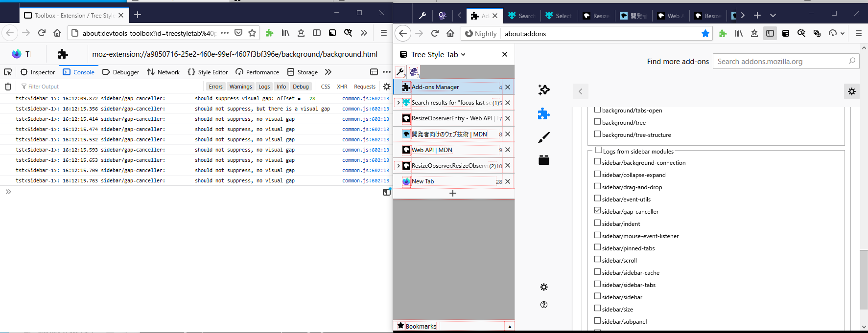Viewport: 868px width, 333px height.
Task: Click blue bookmark star in about:addons URL bar
Action: coord(705,33)
